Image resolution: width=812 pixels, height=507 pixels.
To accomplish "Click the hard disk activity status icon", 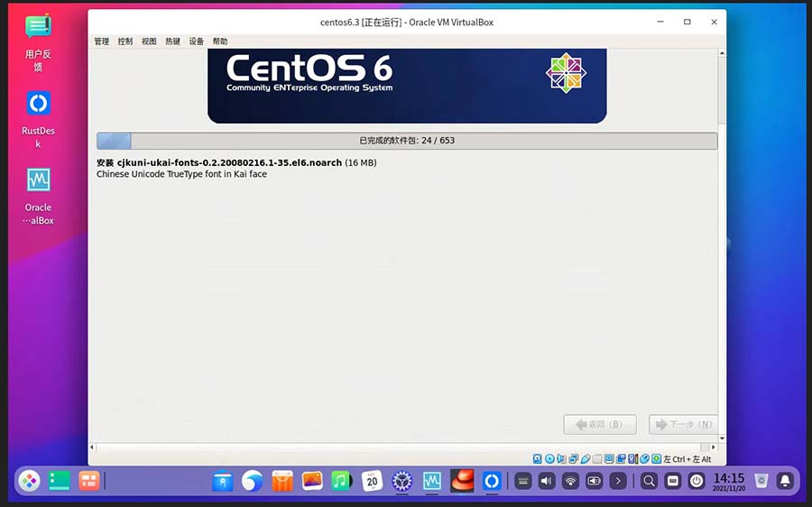I will [x=538, y=459].
